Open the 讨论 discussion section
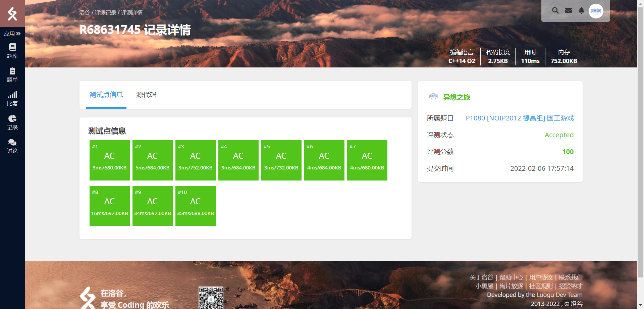Screen dimensions: 644x309 (12, 146)
